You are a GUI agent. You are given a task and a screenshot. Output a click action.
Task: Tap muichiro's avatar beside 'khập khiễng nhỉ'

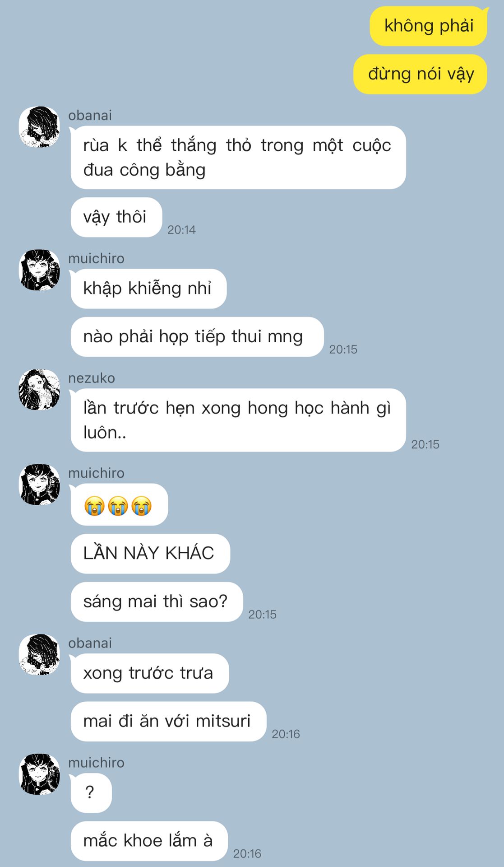point(39,270)
